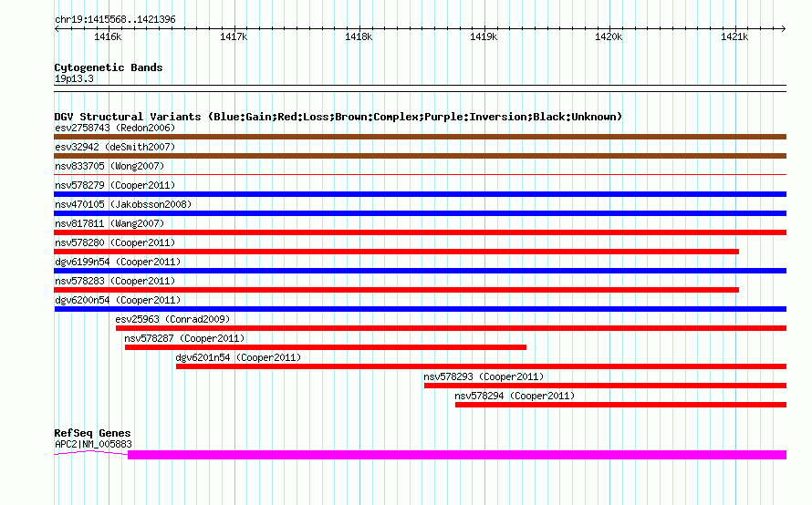812x505 pixels.
Task: Click the blue gain bar for dgv6199n54
Action: pos(420,271)
